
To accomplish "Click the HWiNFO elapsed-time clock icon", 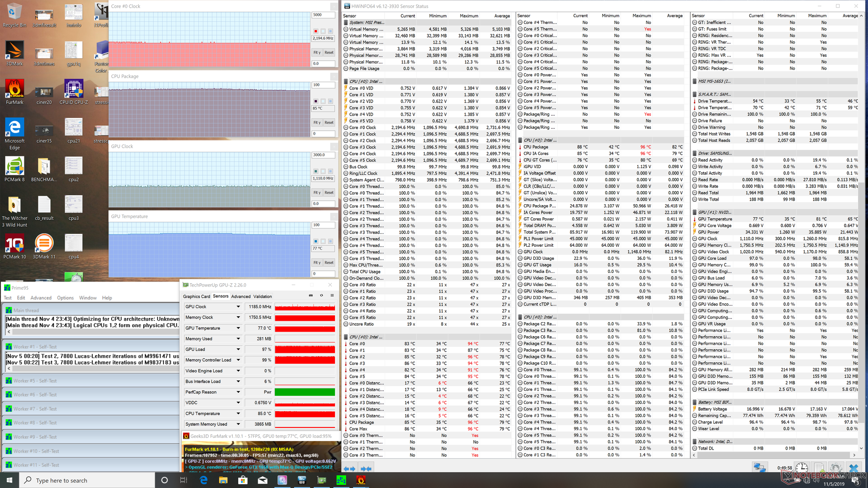I will (802, 468).
